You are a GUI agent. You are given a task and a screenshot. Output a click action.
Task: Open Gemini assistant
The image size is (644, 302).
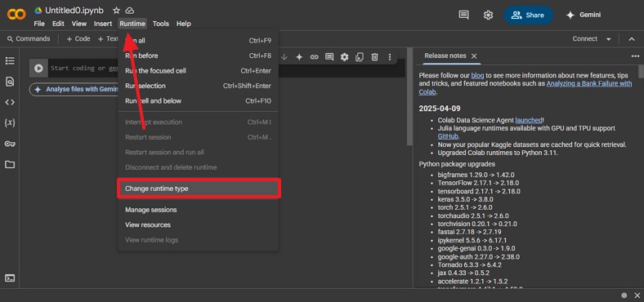[x=584, y=15]
